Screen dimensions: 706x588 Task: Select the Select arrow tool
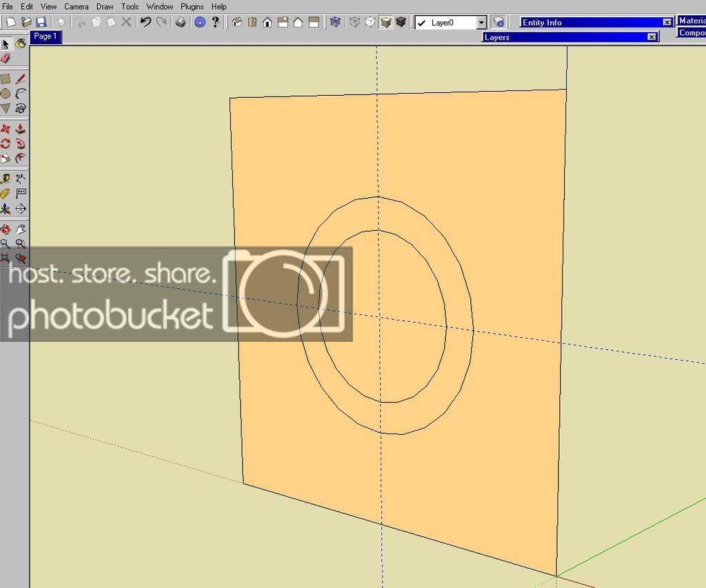coord(6,43)
